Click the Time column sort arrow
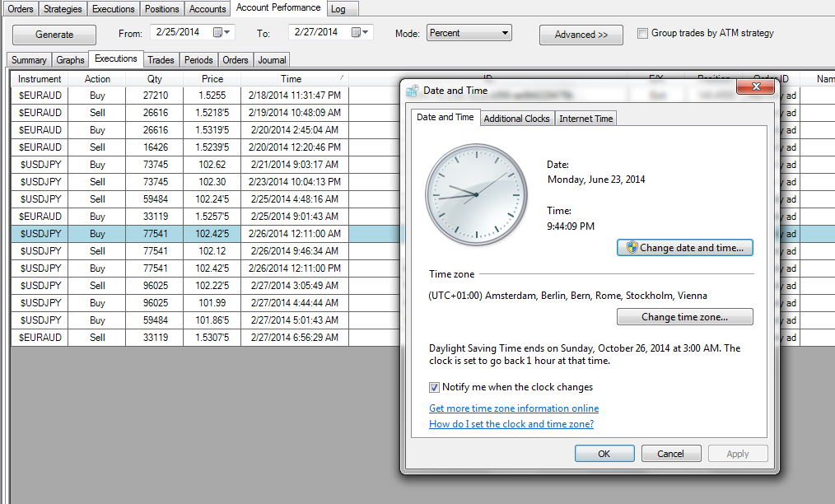This screenshot has height=504, width=835. (x=342, y=77)
